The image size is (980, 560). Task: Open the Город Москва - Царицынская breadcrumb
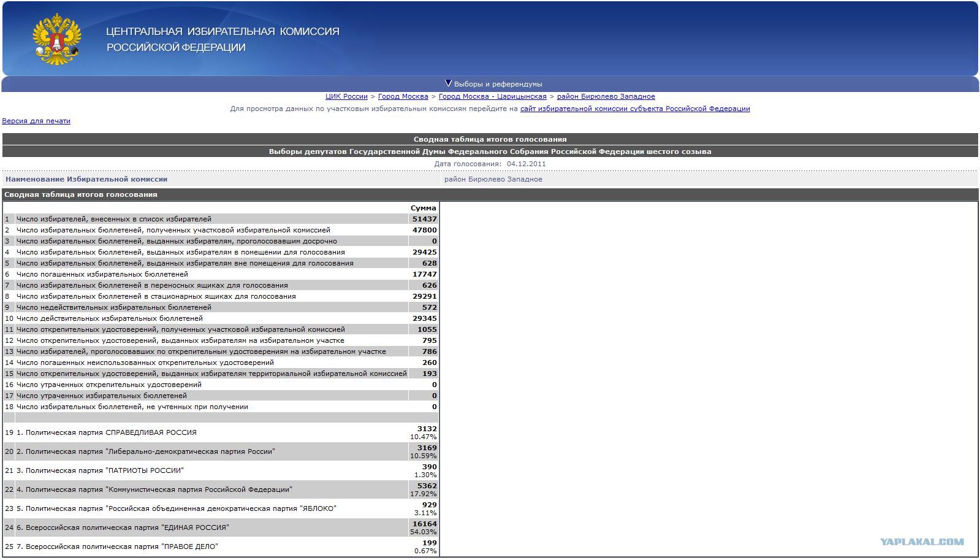click(x=492, y=96)
